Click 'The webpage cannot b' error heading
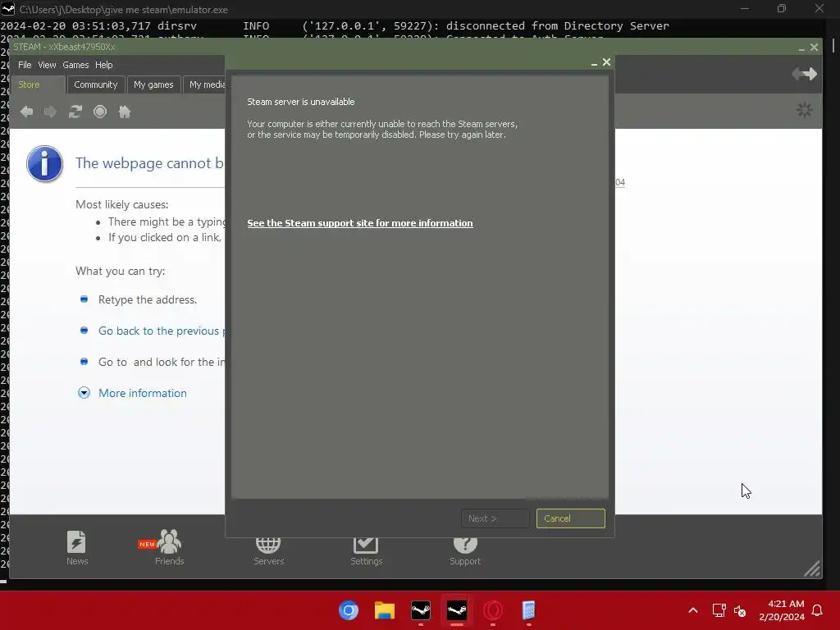The height and width of the screenshot is (630, 840). tap(149, 163)
